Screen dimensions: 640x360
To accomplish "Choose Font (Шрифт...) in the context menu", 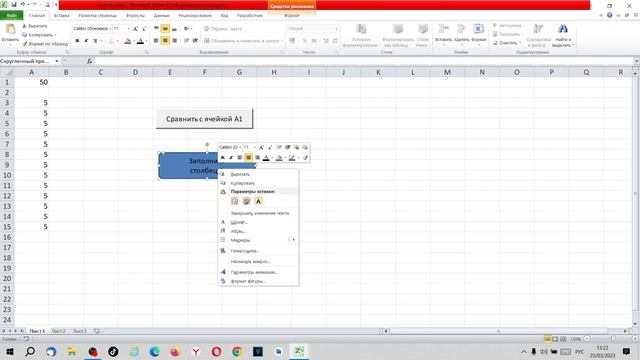I will click(x=258, y=222).
